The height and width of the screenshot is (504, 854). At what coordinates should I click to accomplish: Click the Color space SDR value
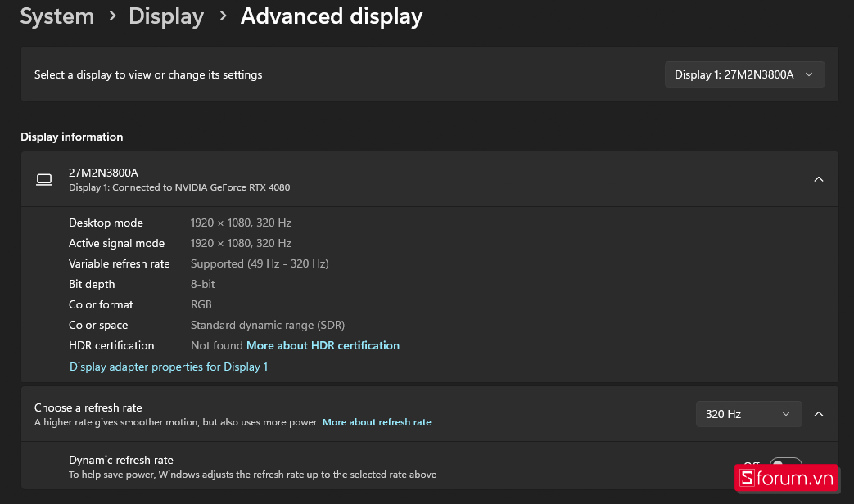(268, 325)
